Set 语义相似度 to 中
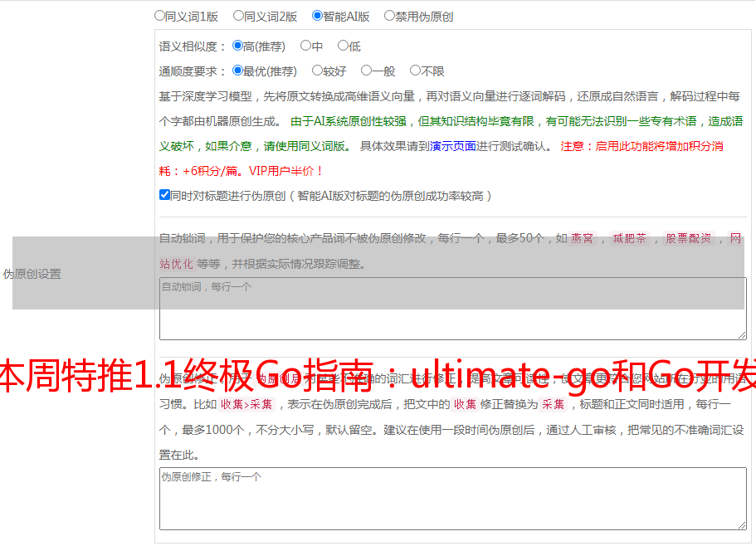 pyautogui.click(x=305, y=46)
